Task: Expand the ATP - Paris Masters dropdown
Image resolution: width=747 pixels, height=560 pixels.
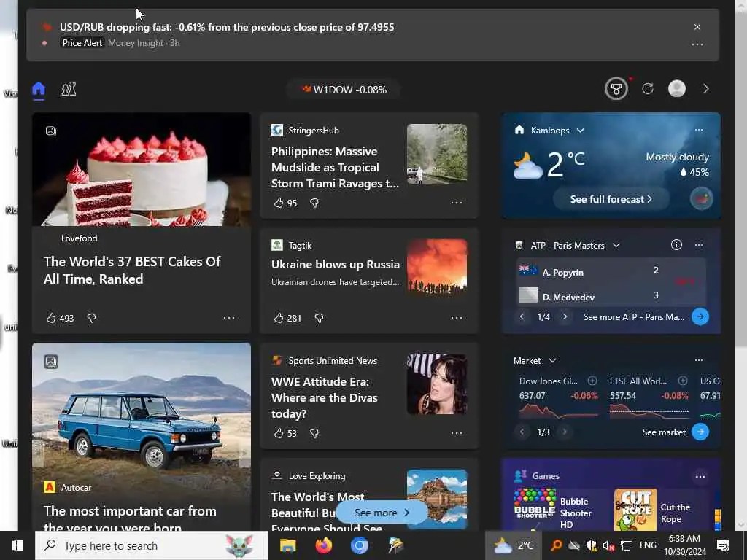Action: [x=616, y=245]
